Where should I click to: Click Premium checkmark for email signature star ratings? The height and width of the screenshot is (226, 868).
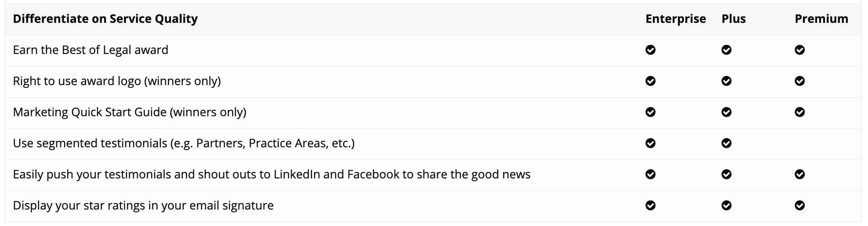[800, 205]
